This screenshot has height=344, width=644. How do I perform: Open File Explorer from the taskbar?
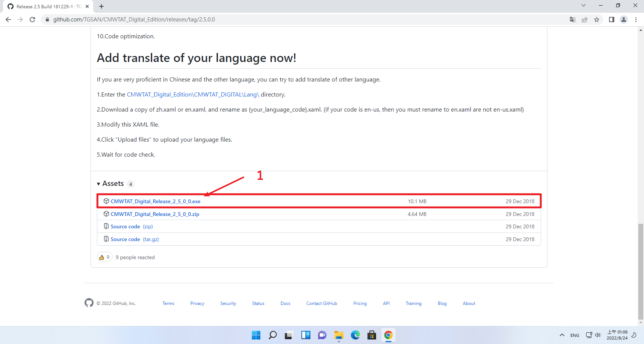(339, 335)
